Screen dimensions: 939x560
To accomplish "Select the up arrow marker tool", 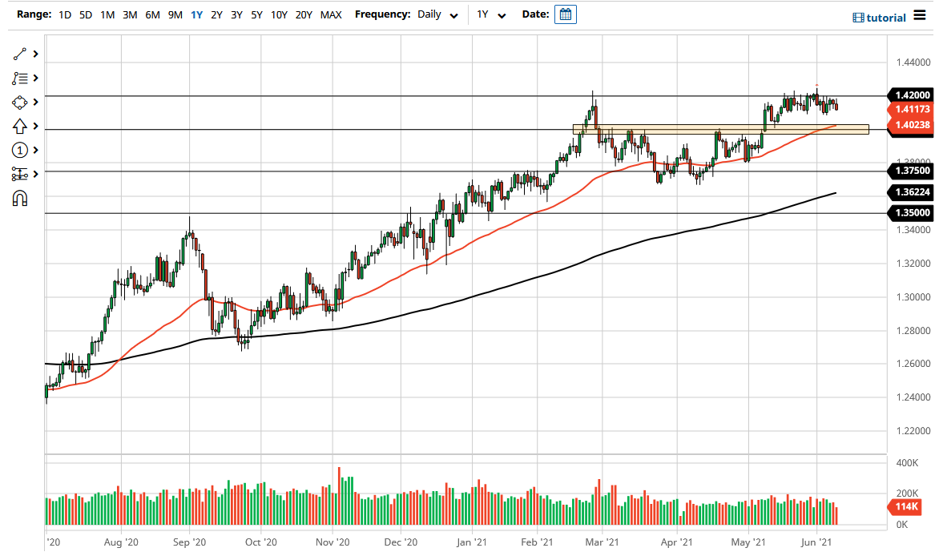I will click(20, 127).
